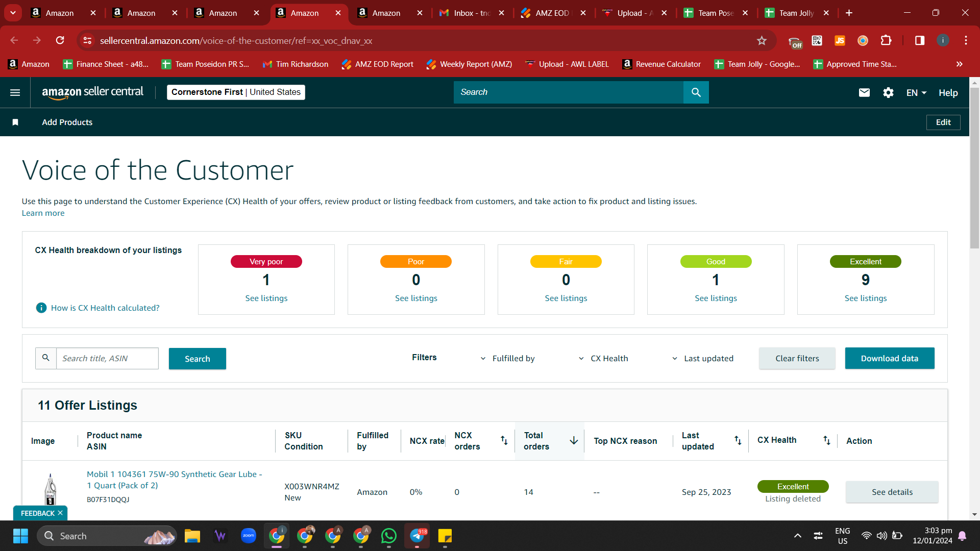This screenshot has width=980, height=551.
Task: Bookmark this page with star icon
Action: pyautogui.click(x=762, y=40)
